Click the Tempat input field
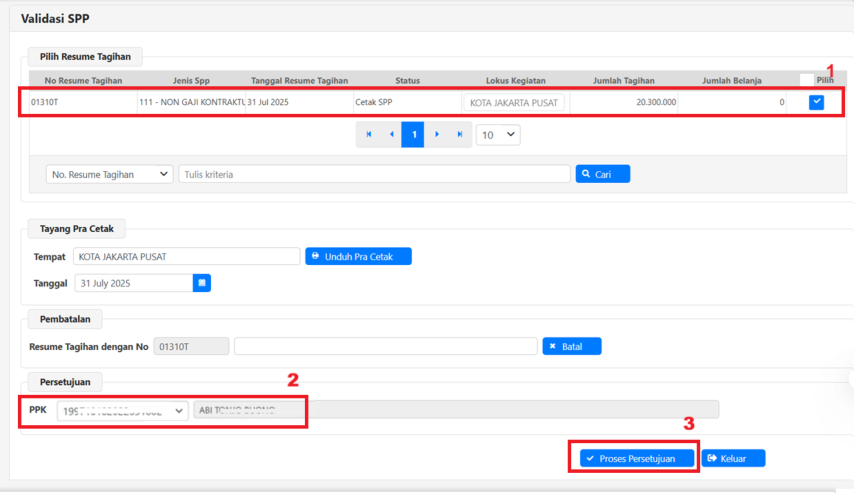Viewport: 854px width, 497px height. pyautogui.click(x=186, y=257)
